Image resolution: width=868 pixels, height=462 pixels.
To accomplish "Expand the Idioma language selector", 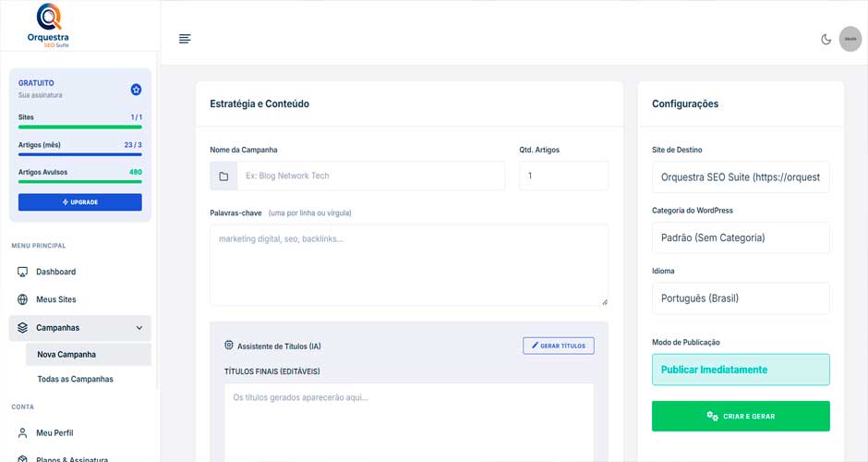I will pyautogui.click(x=741, y=298).
